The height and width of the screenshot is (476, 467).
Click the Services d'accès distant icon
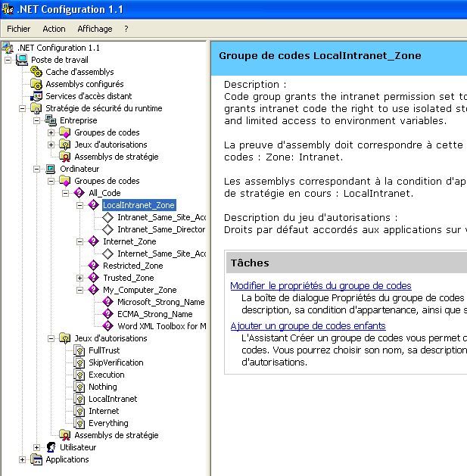(36, 96)
